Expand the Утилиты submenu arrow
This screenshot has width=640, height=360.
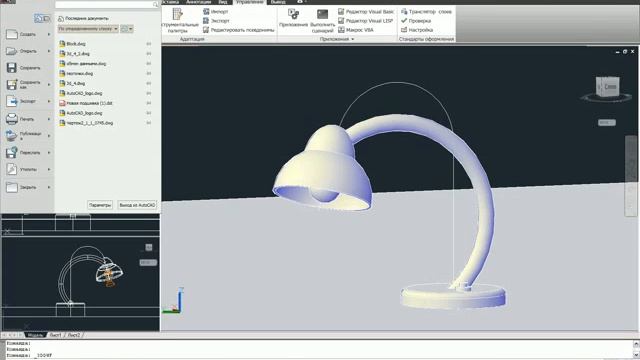click(x=49, y=169)
